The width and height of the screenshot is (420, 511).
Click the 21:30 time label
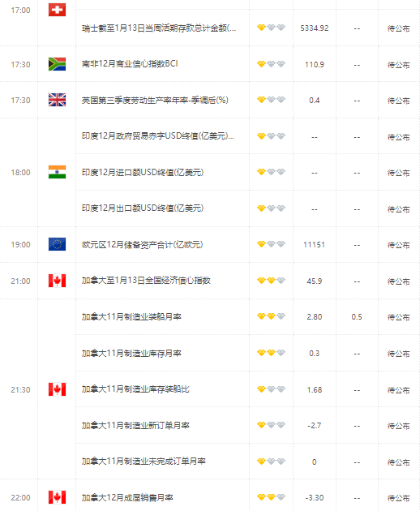coord(20,390)
